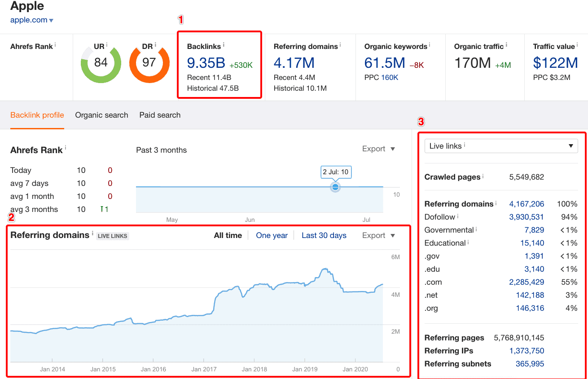The height and width of the screenshot is (379, 588).
Task: Select Last 30 days chart range
Action: point(324,236)
